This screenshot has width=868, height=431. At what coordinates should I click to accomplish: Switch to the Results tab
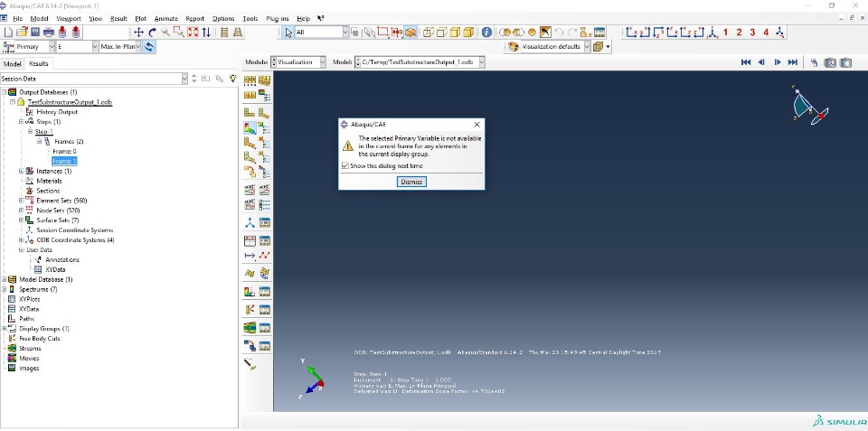coord(38,63)
